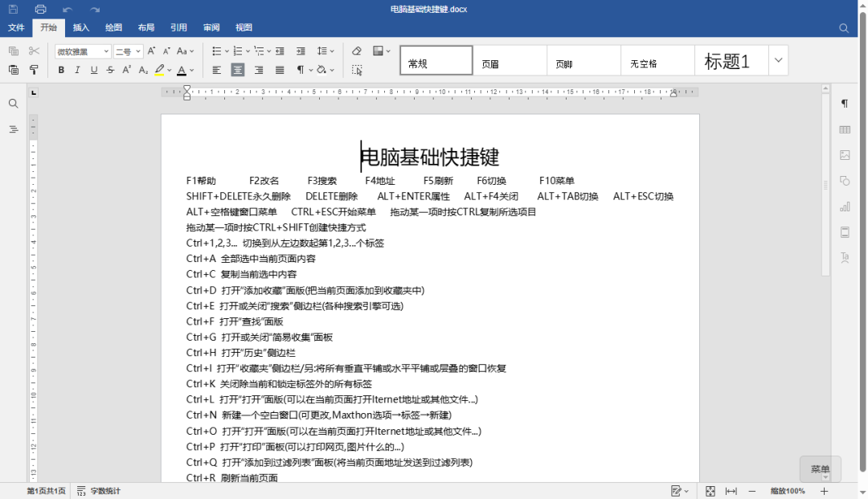Click the 菜单 button at bottom right
The width and height of the screenshot is (868, 499).
click(820, 468)
